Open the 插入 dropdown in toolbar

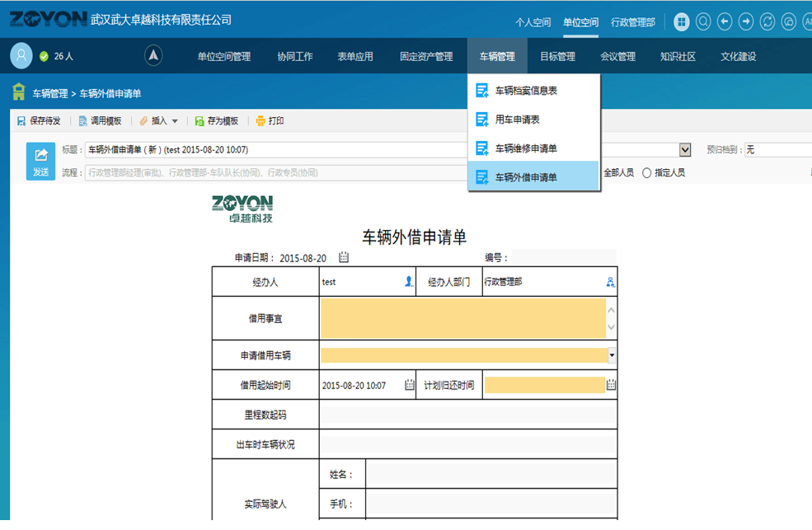pyautogui.click(x=158, y=121)
